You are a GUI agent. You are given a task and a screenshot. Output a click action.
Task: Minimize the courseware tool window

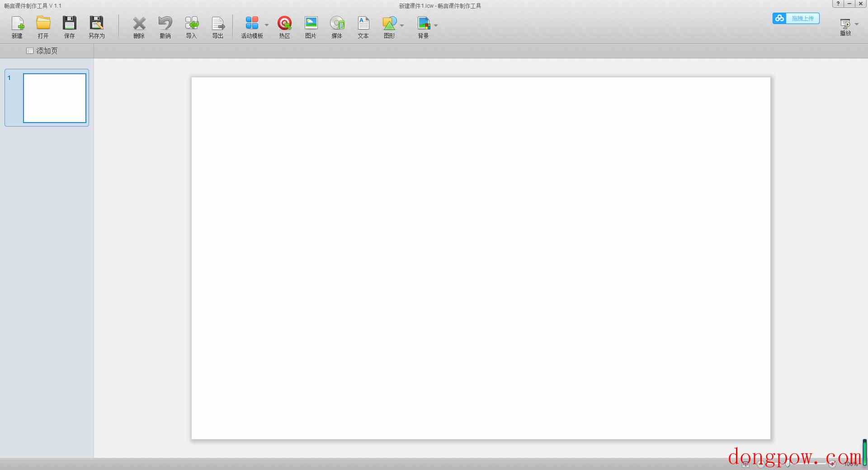849,4
